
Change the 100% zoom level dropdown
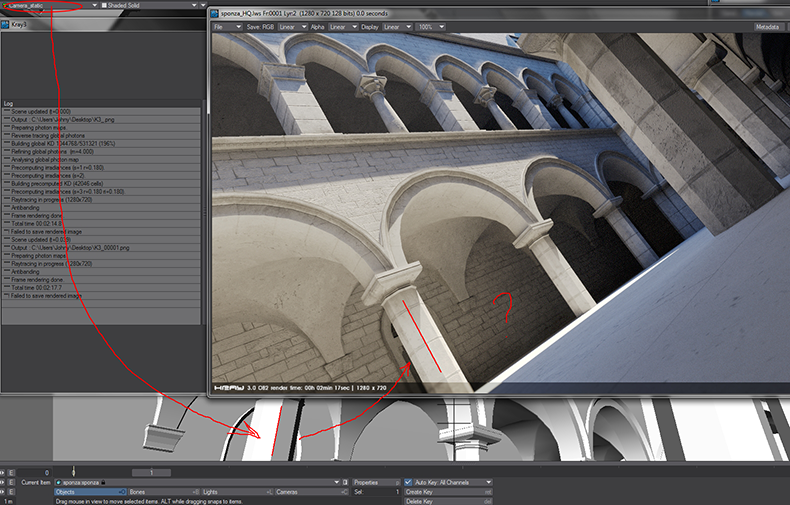(x=430, y=27)
